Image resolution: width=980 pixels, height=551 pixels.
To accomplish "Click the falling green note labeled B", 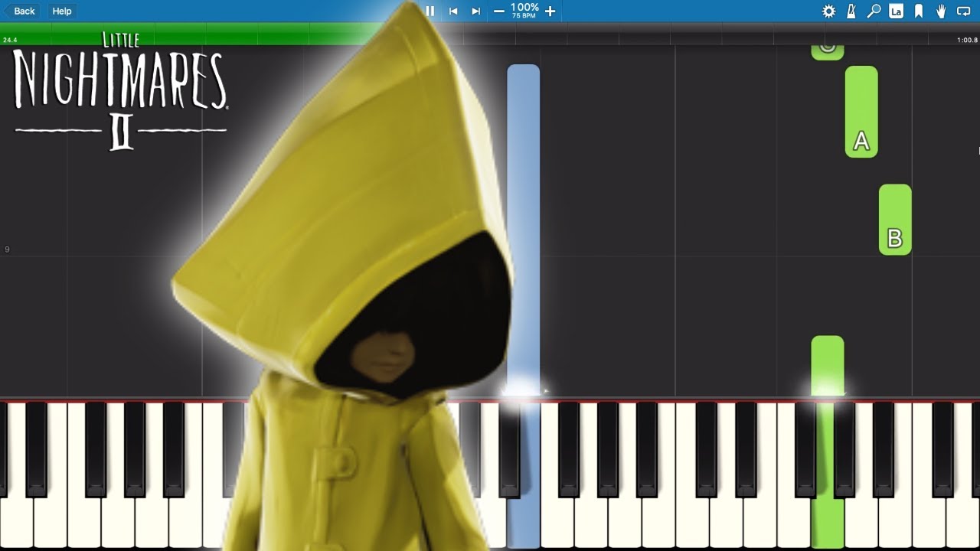I will pos(895,220).
